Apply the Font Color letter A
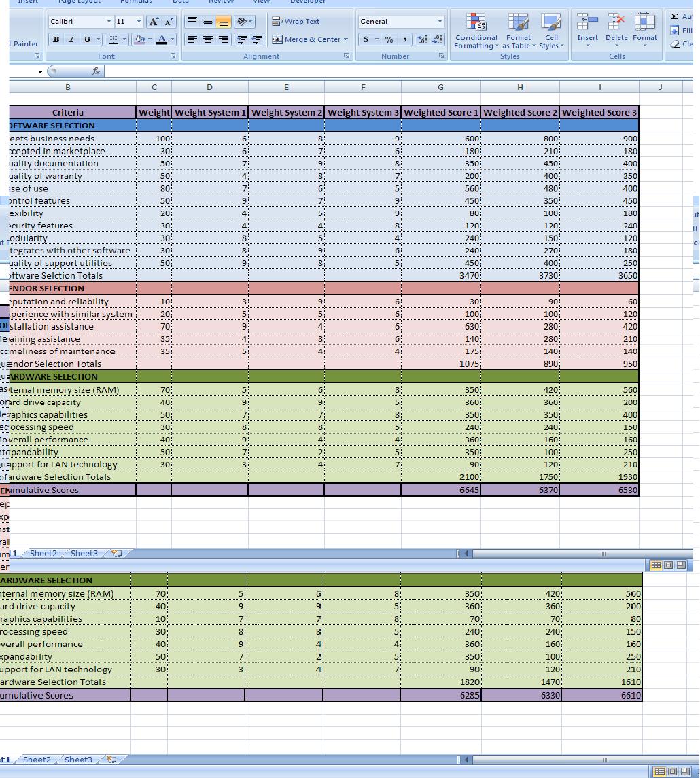Image resolution: width=700 pixels, height=778 pixels. [162, 39]
